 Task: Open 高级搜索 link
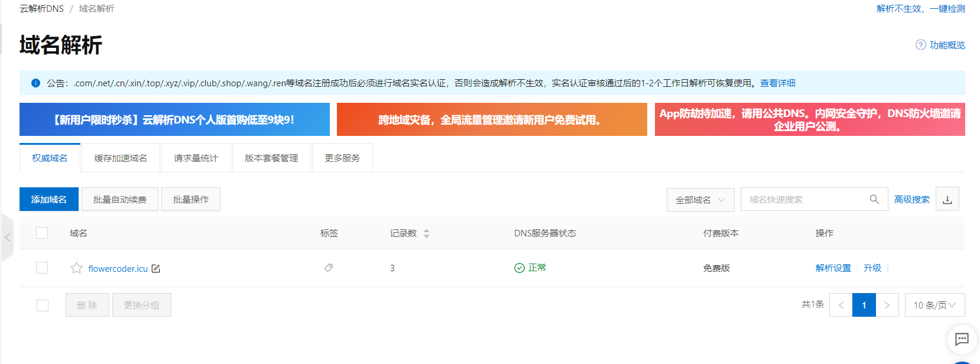(911, 199)
